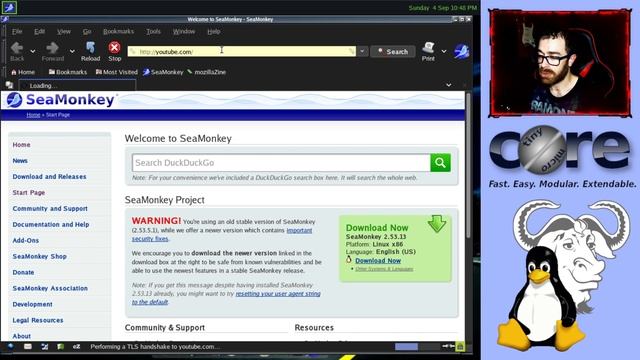Open the Composer component icon in the status bar

[x=44, y=347]
